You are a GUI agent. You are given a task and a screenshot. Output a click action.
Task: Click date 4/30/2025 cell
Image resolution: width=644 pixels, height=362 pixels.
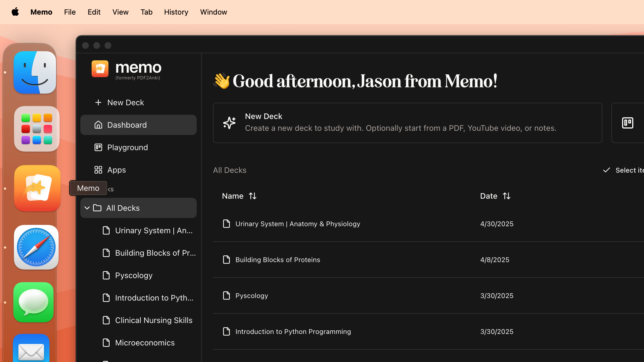pos(497,224)
